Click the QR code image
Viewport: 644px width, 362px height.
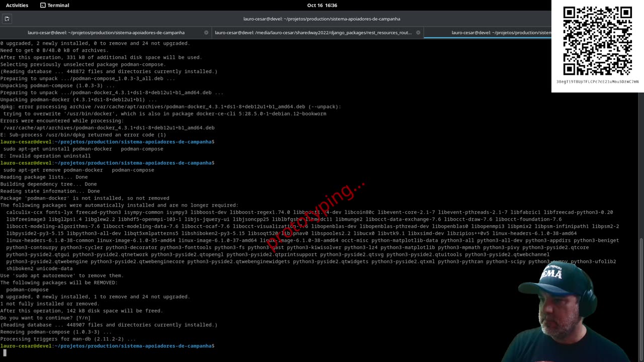click(x=597, y=41)
